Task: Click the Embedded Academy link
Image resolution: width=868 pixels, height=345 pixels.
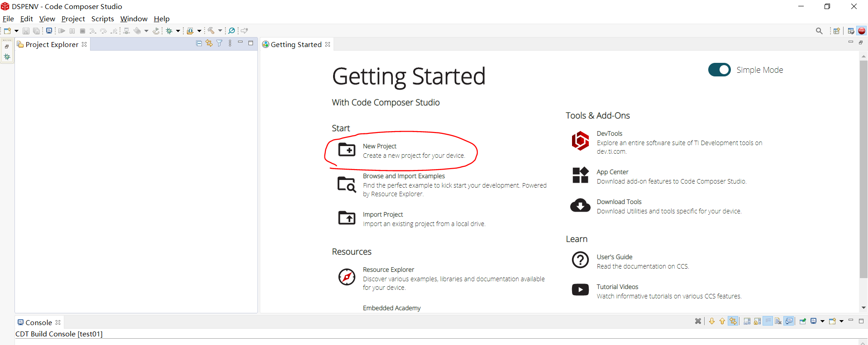Action: [391, 308]
